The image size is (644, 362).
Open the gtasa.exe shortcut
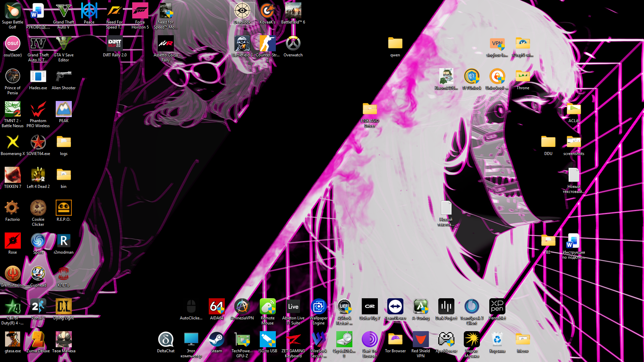[x=13, y=342]
